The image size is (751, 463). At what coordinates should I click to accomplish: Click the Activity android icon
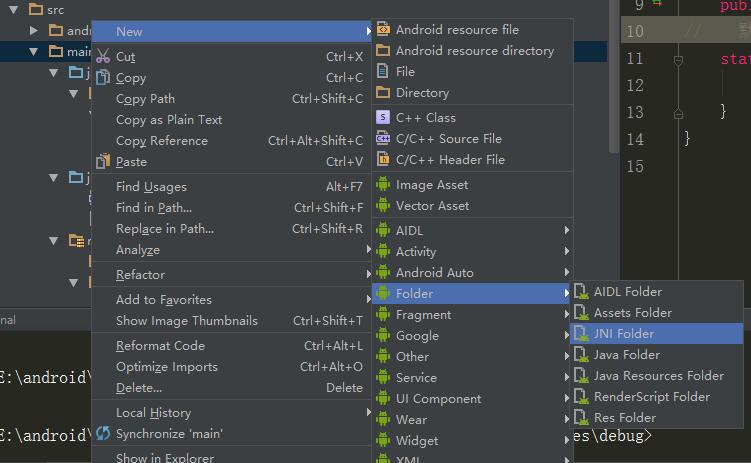(383, 251)
